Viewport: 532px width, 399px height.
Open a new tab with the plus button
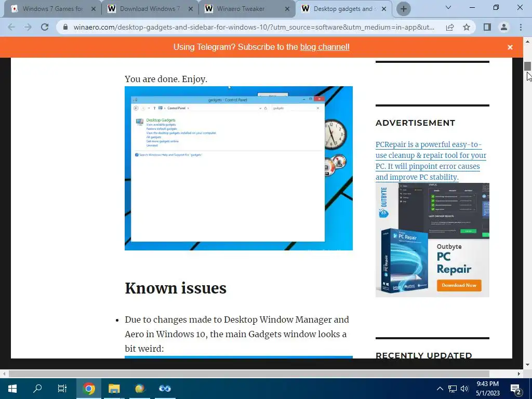[403, 9]
